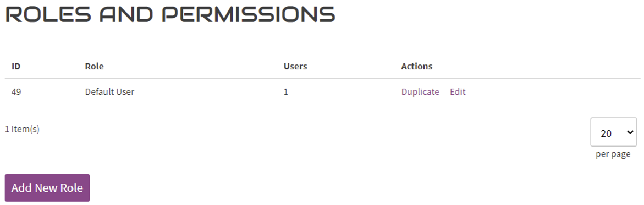The width and height of the screenshot is (644, 205).
Task: Click the word Role on the purple button
Action: click(71, 188)
